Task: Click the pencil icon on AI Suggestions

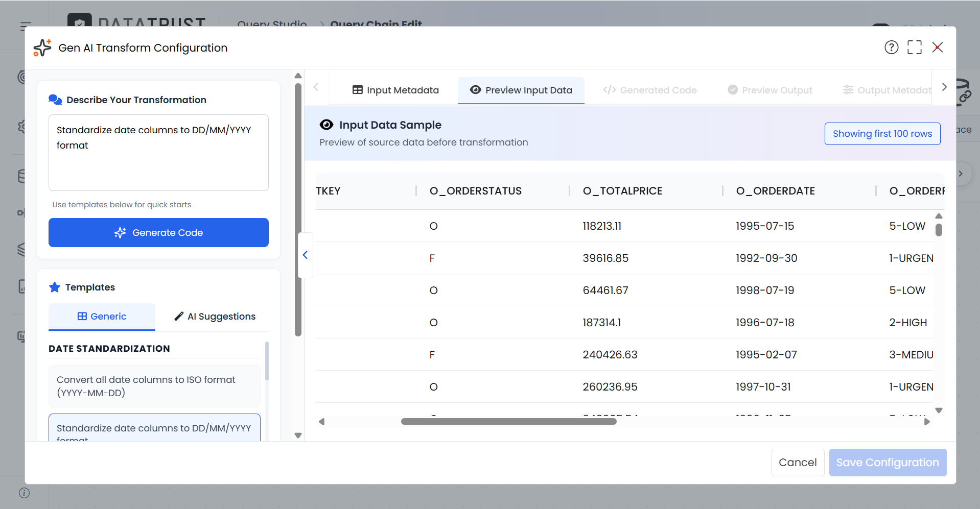Action: [x=179, y=317]
